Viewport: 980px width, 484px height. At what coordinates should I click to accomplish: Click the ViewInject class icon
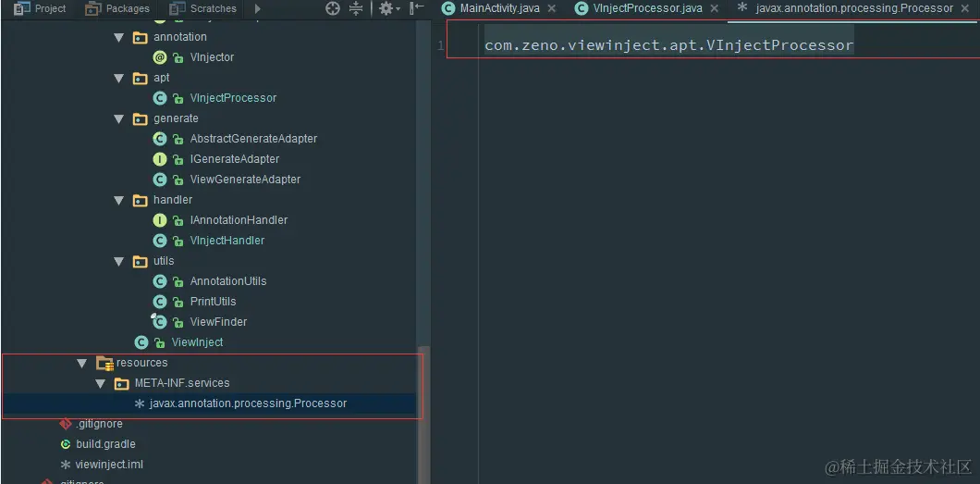pos(141,342)
